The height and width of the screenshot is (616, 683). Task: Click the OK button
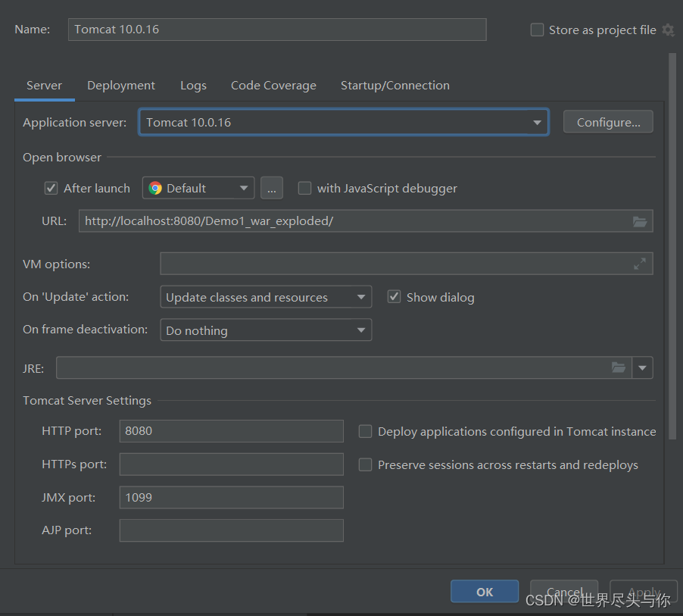click(x=485, y=592)
